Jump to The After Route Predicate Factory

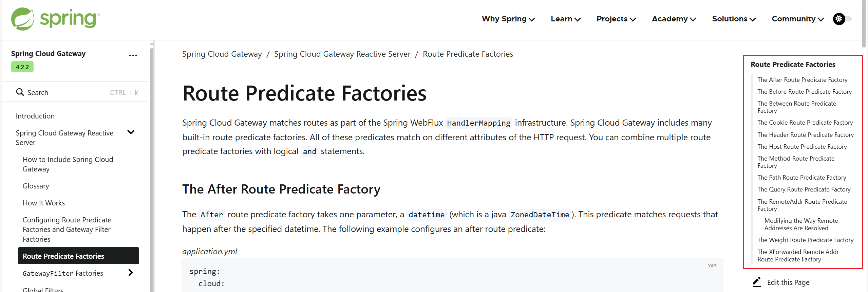coord(802,80)
